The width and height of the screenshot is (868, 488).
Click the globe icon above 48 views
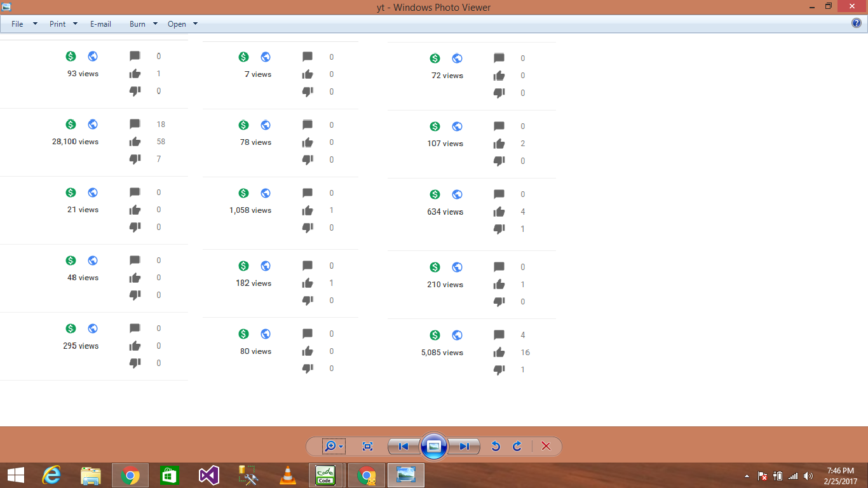[x=93, y=261]
